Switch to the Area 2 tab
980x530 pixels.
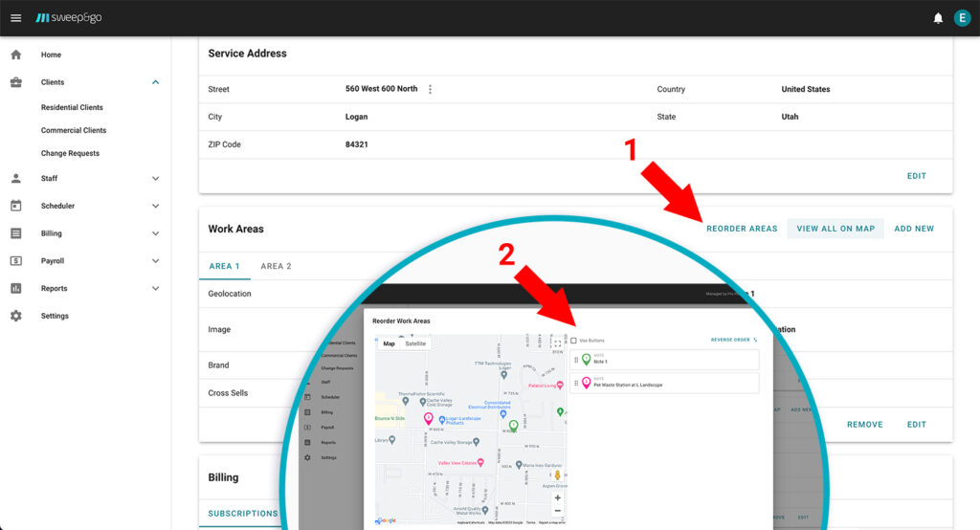tap(276, 266)
